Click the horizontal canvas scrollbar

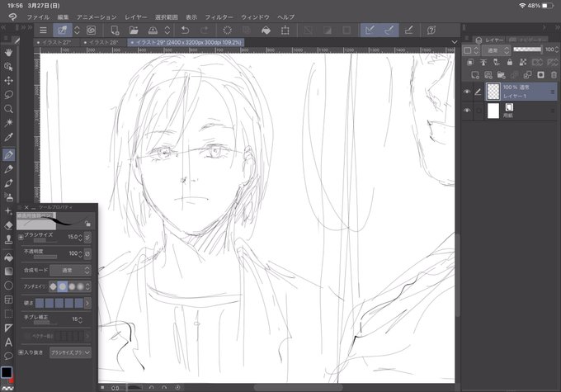(x=299, y=387)
